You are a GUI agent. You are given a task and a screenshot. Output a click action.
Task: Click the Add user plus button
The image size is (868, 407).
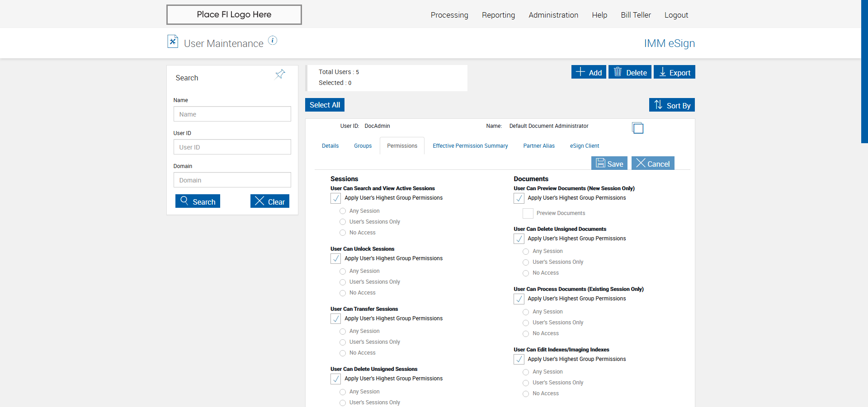coord(589,72)
